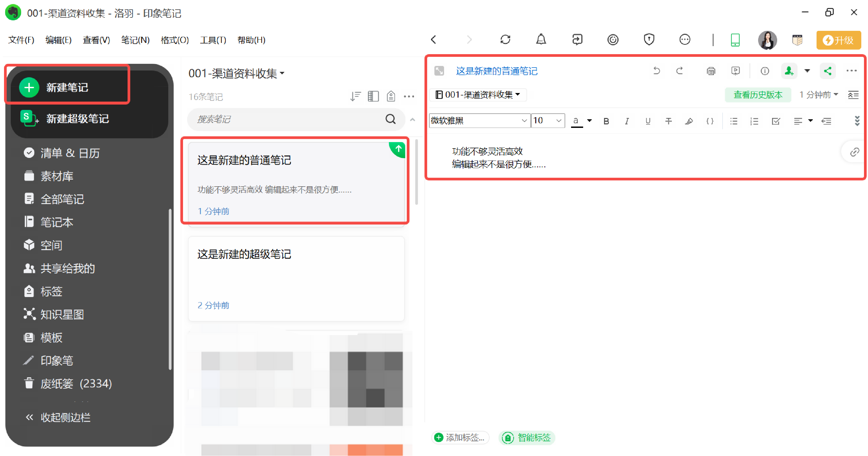Click the import note icon
The height and width of the screenshot is (456, 868).
[577, 40]
